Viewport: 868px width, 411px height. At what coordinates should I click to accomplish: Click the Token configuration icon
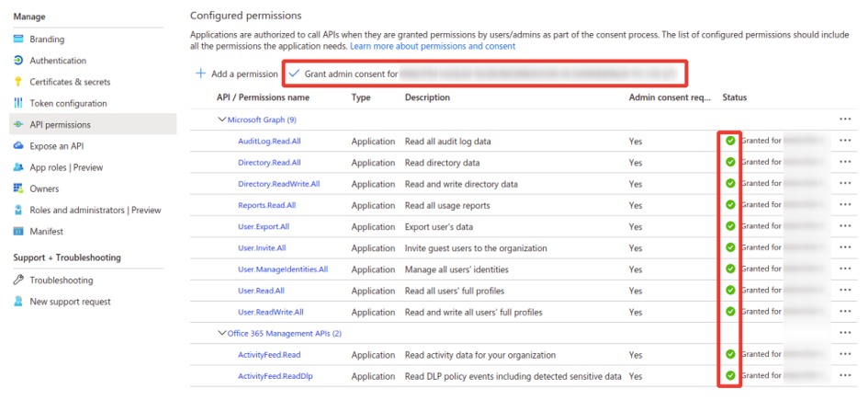[18, 103]
